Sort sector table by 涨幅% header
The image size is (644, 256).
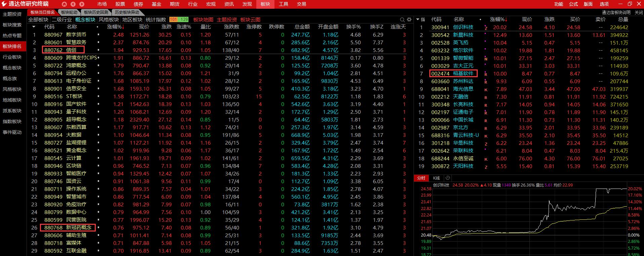pos(116,27)
